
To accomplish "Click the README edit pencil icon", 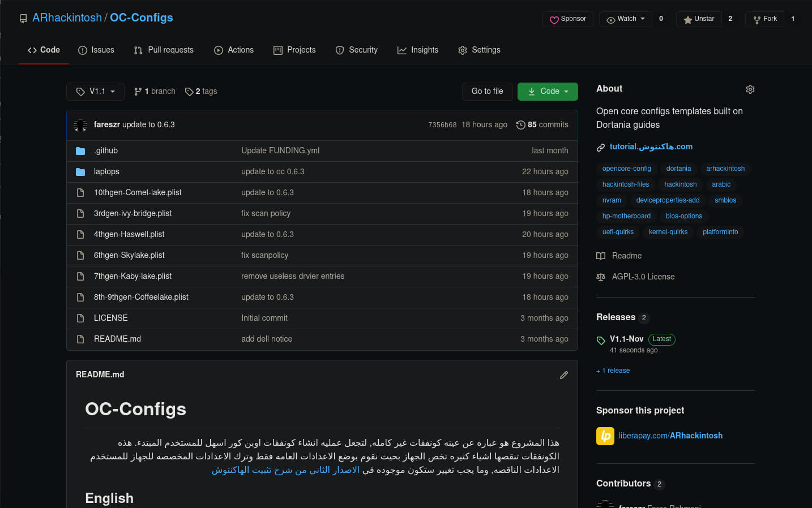I will (x=563, y=375).
